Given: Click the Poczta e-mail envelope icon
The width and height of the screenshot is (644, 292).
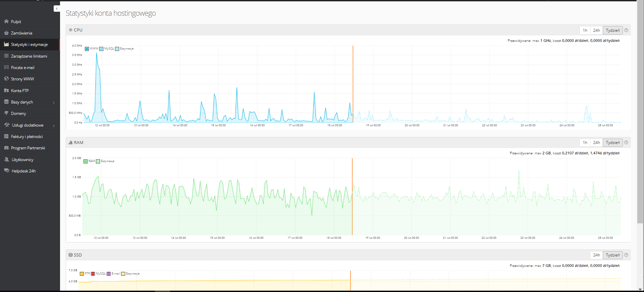Looking at the screenshot, I should [x=6, y=67].
